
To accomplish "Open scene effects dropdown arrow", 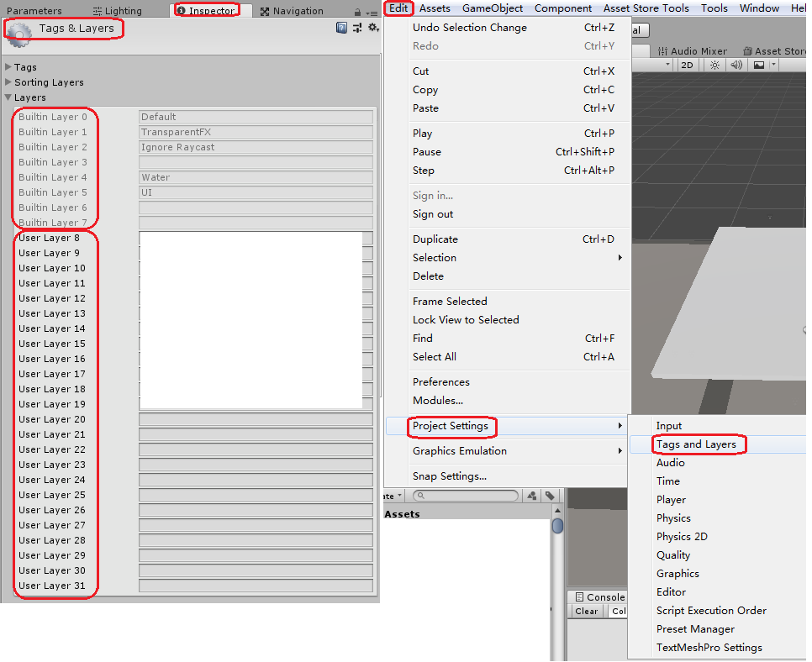I will (773, 65).
